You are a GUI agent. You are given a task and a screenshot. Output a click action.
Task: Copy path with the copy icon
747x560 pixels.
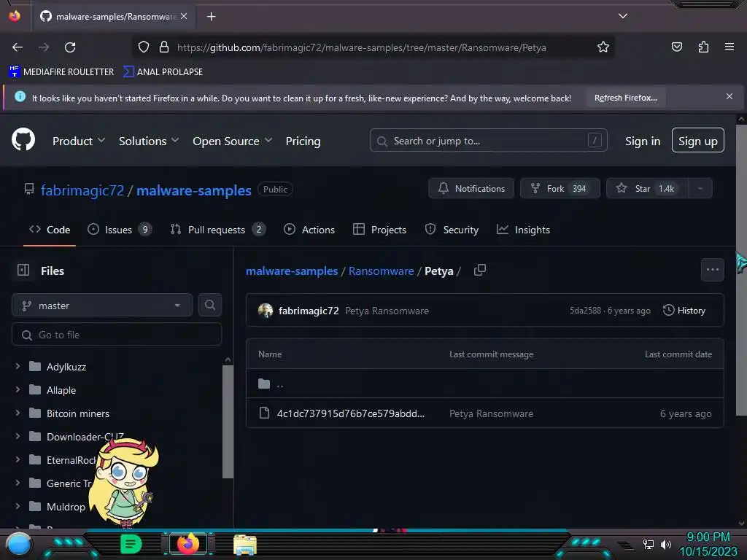480,270
